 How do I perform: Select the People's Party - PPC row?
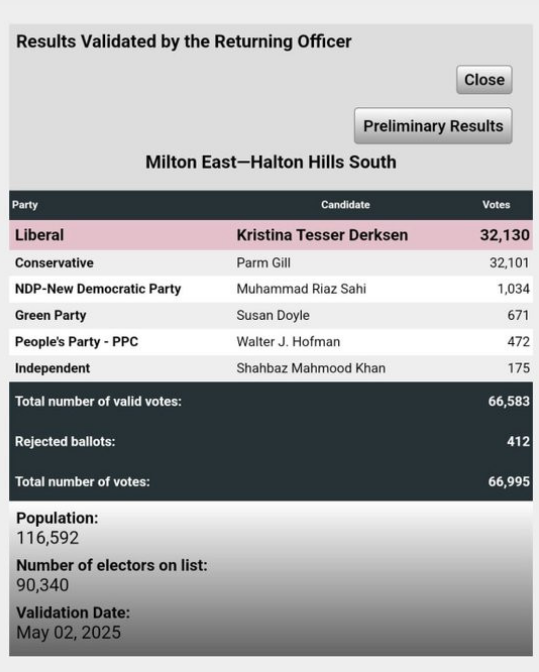pos(271,342)
